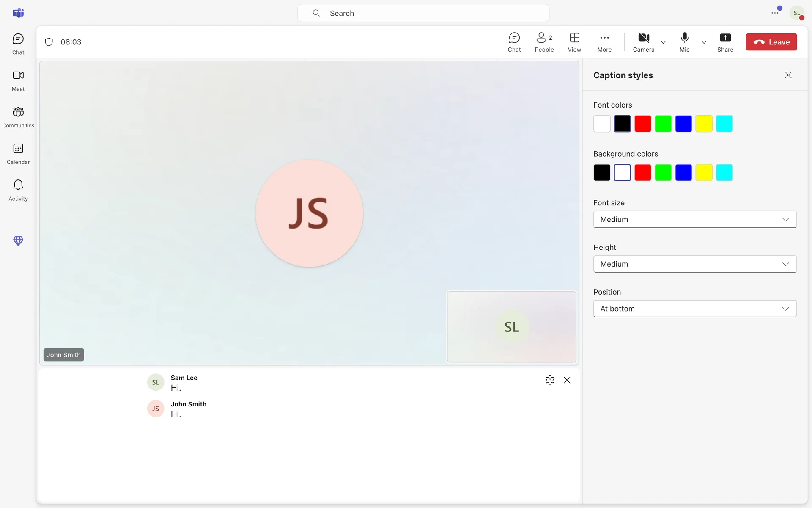Viewport: 812px width, 508px height.
Task: Open the meeting Chat panel
Action: click(514, 42)
